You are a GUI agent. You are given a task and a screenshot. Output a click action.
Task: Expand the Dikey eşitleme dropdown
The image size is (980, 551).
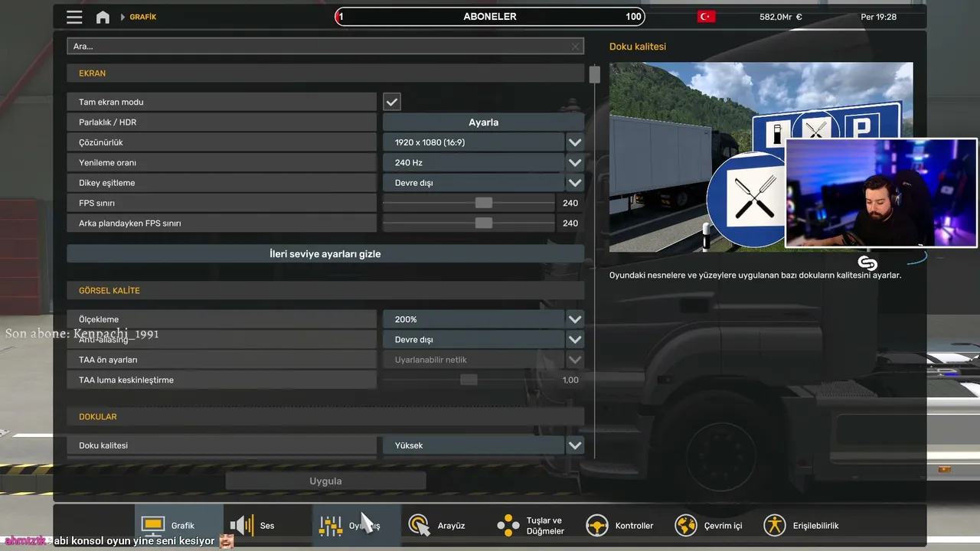coord(483,183)
